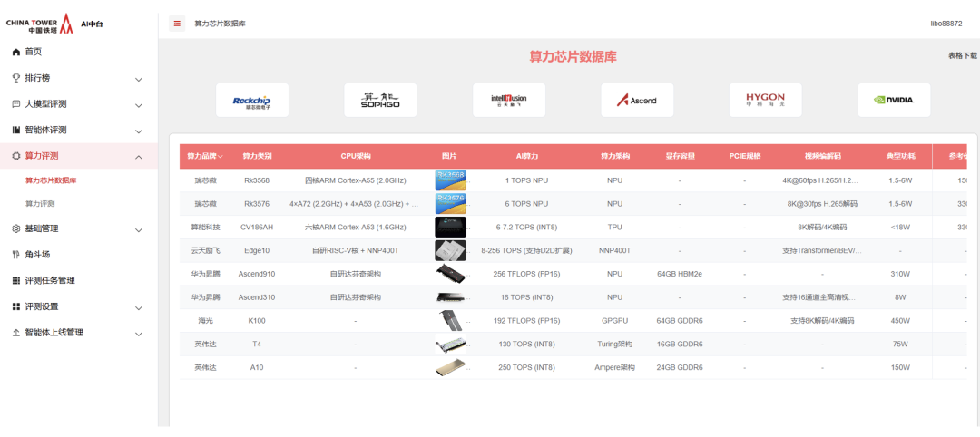This screenshot has height=437, width=980.
Task: Expand the 智能体上线管理 menu chevron
Action: 139,334
